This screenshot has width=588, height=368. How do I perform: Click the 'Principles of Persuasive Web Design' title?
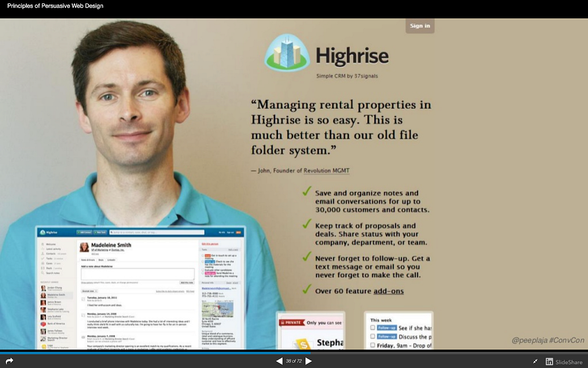[x=55, y=6]
